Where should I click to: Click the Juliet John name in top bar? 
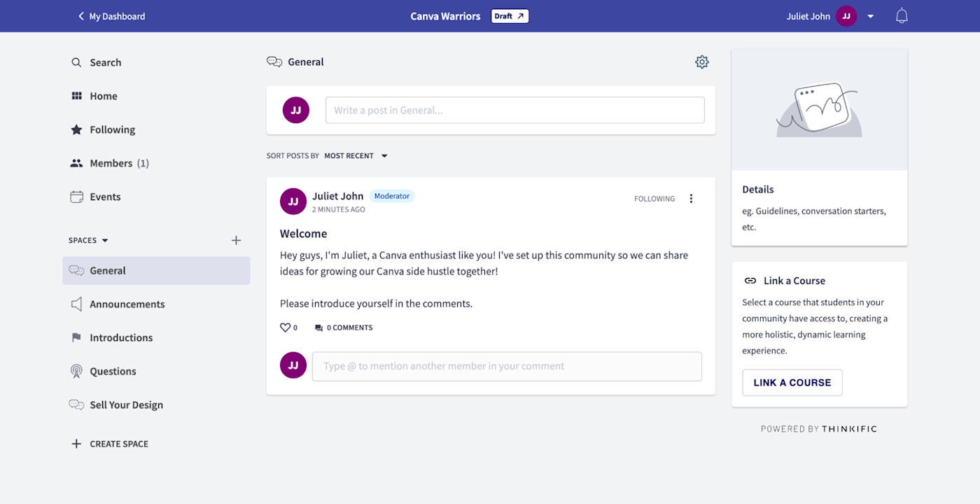pyautogui.click(x=808, y=16)
